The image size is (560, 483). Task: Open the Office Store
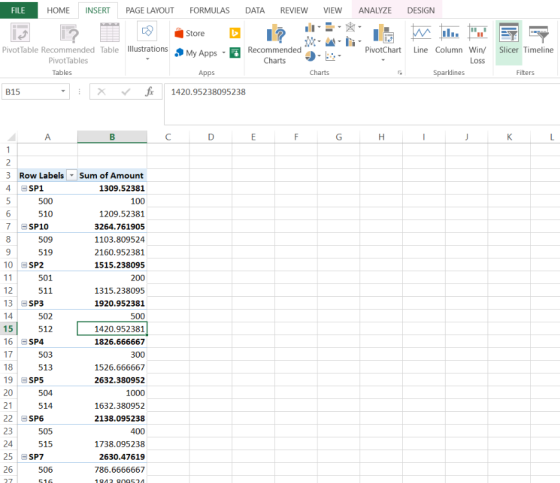190,33
